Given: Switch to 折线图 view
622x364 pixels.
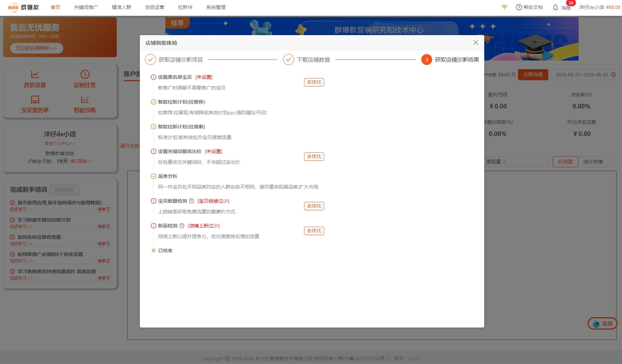Looking at the screenshot, I should click(x=565, y=162).
